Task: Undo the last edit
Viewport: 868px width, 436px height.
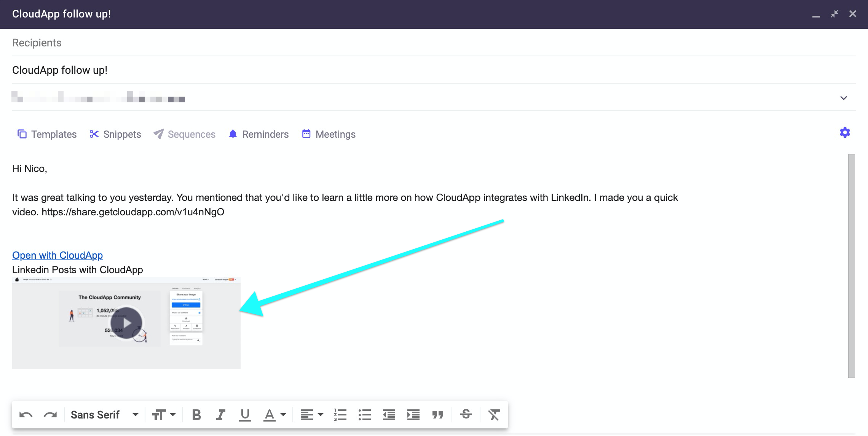Action: pos(26,415)
